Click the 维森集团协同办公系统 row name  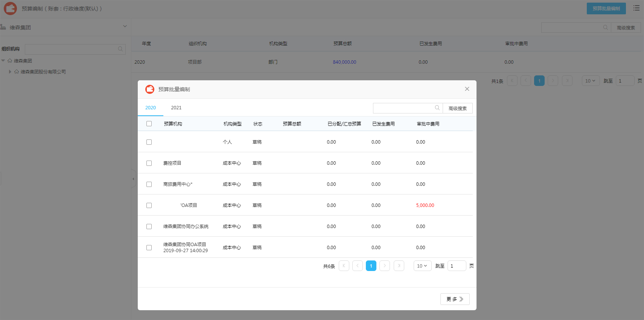186,227
